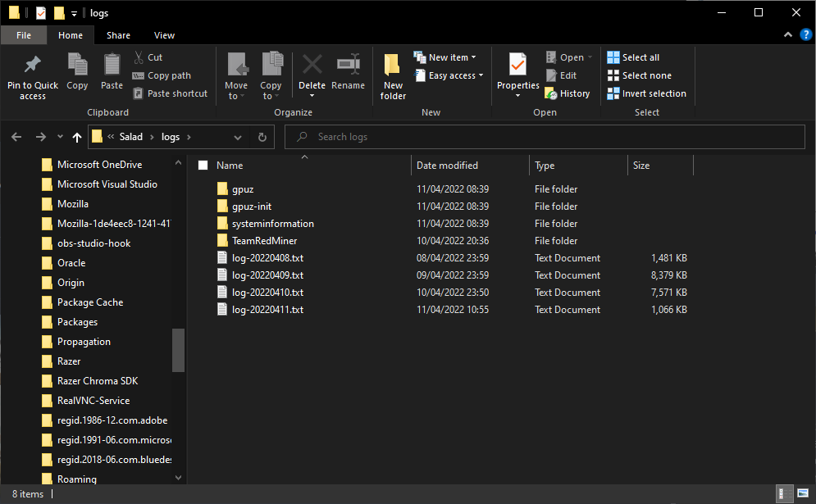Sort by the Type column
This screenshot has height=504, width=816.
pos(578,166)
